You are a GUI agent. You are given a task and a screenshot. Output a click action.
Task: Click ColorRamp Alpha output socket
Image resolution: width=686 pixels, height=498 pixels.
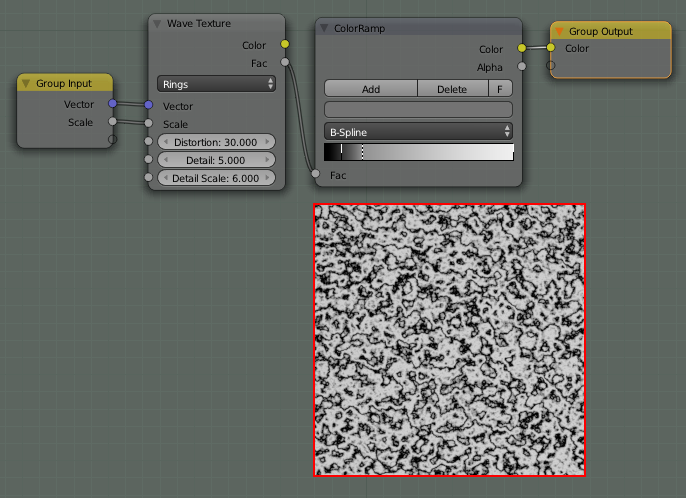522,66
